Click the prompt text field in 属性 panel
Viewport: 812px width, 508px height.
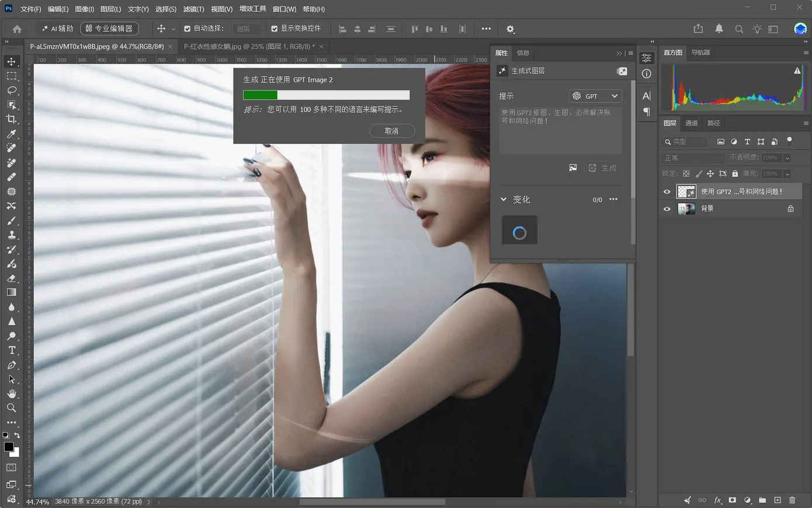tap(560, 130)
